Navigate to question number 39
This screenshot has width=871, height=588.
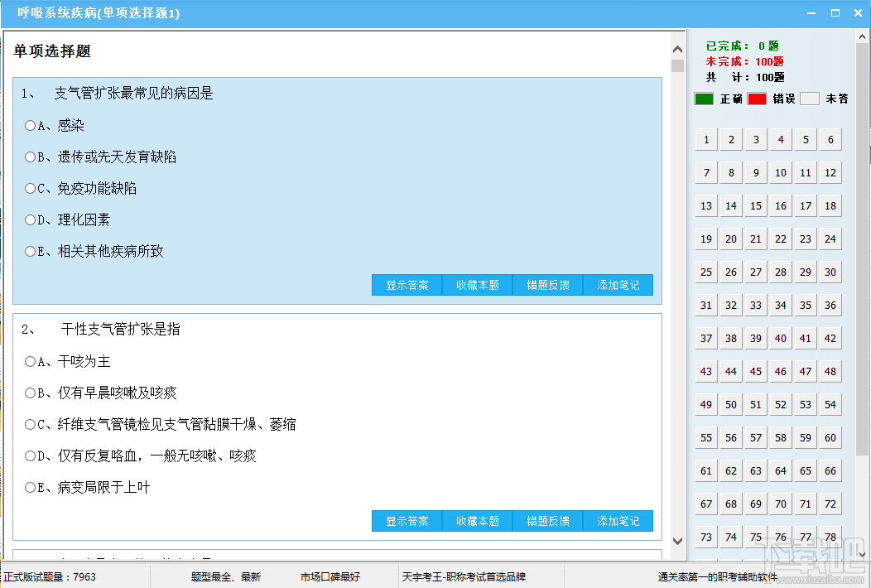(756, 338)
